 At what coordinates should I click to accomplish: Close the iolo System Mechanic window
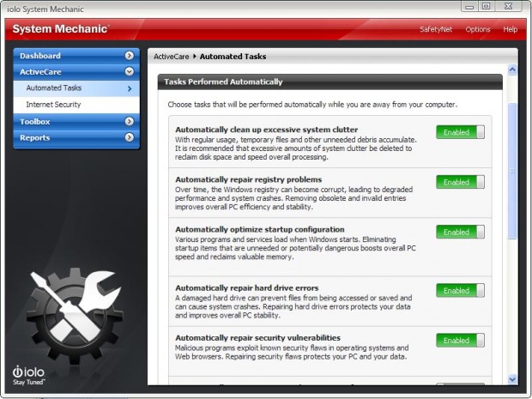point(508,6)
